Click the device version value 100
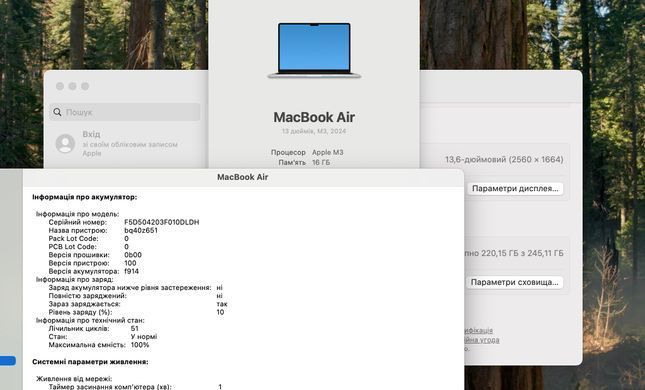The image size is (645, 390). click(x=130, y=263)
